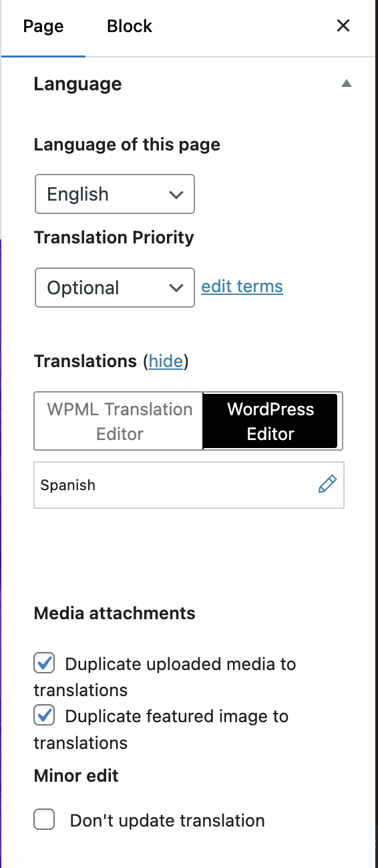Uncheck Duplicate featured image to translations
378x868 pixels.
coord(44,716)
